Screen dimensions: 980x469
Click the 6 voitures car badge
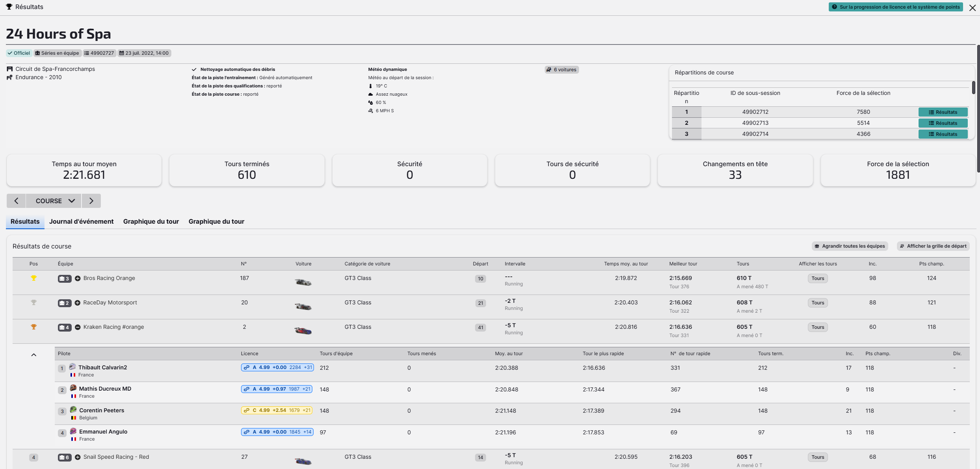tap(562, 70)
